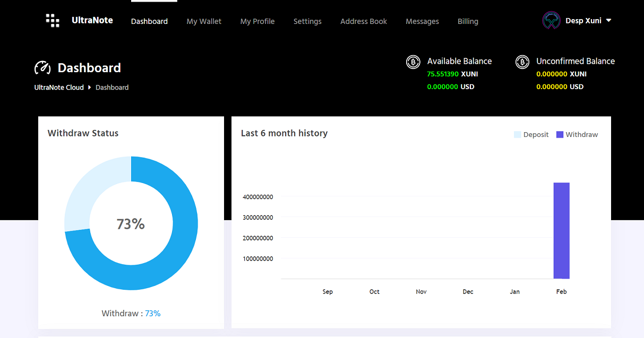644x338 pixels.
Task: Click the Oct axis label
Action: click(x=374, y=292)
